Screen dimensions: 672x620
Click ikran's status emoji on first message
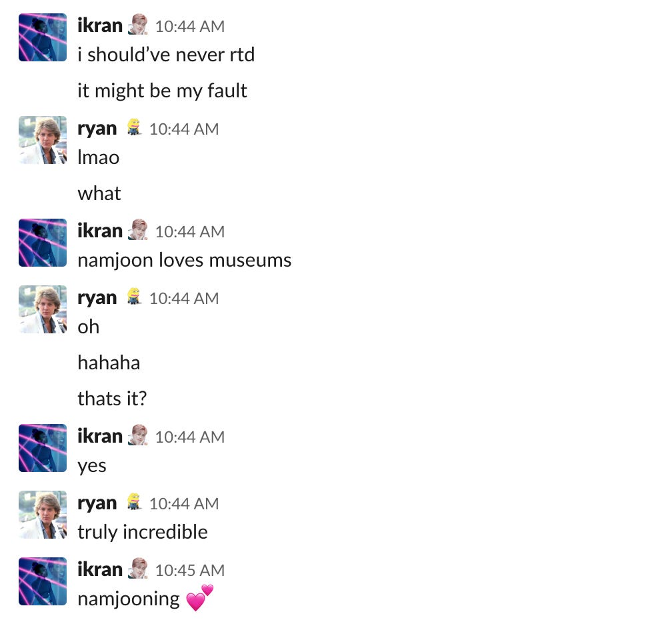(138, 25)
